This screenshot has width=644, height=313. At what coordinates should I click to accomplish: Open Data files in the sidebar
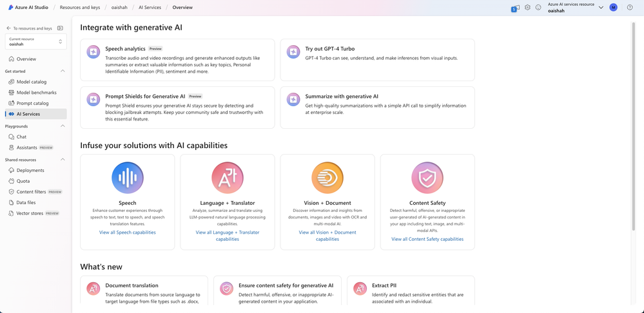(x=35, y=203)
